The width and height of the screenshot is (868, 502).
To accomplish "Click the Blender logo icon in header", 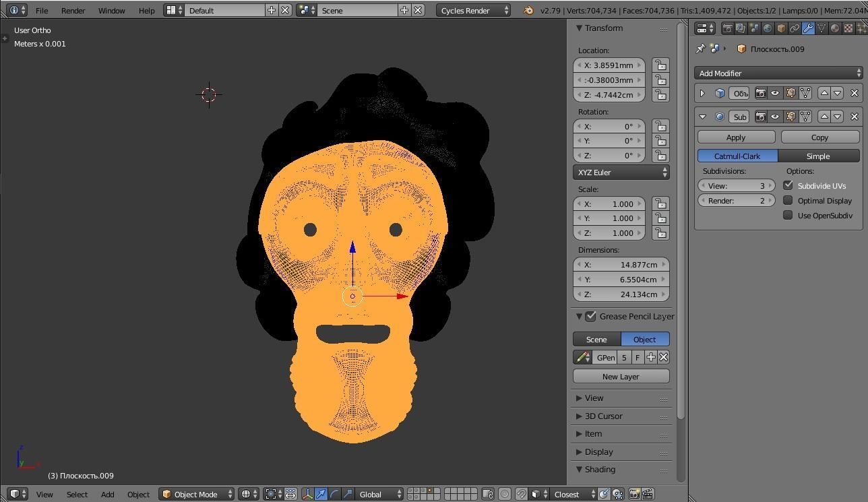I will tap(528, 10).
